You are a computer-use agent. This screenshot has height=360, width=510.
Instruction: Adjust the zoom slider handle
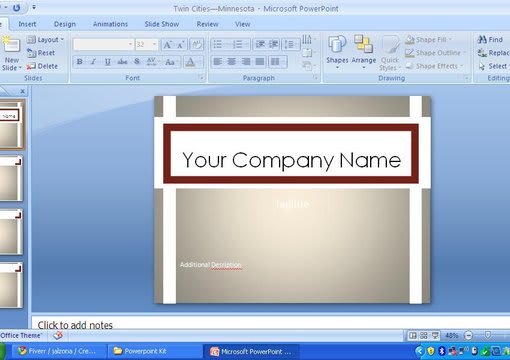(x=487, y=335)
